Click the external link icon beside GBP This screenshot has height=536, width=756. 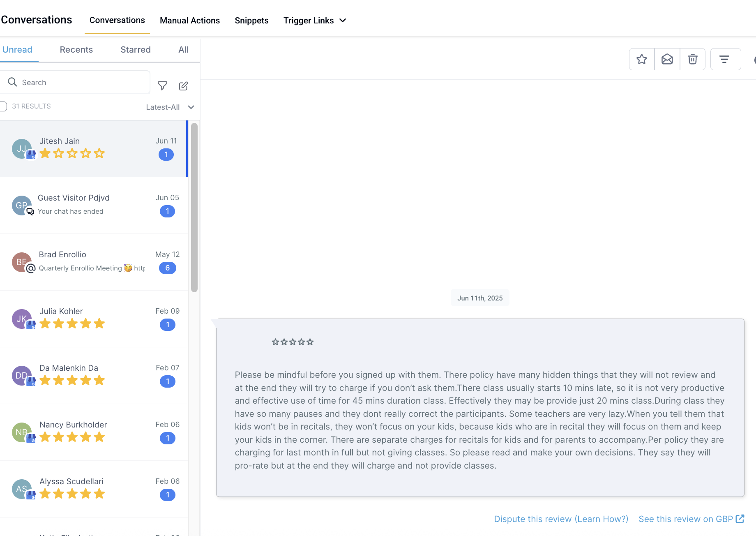pos(740,519)
